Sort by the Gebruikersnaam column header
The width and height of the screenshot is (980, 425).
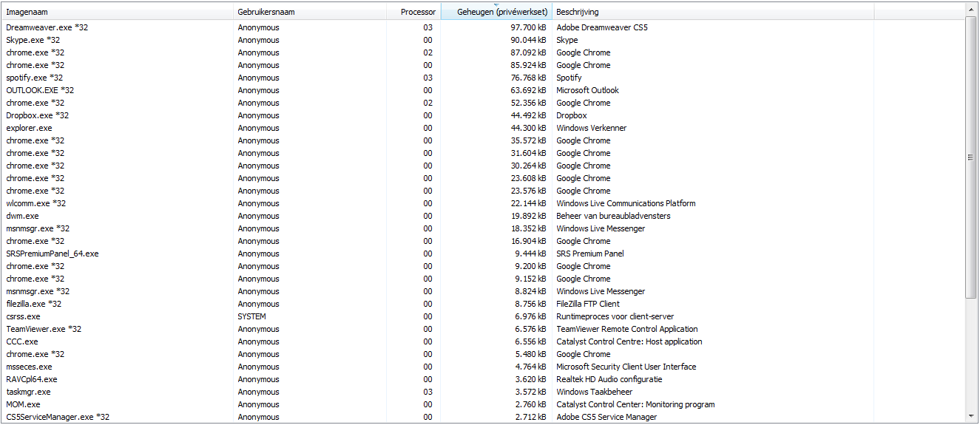click(309, 12)
